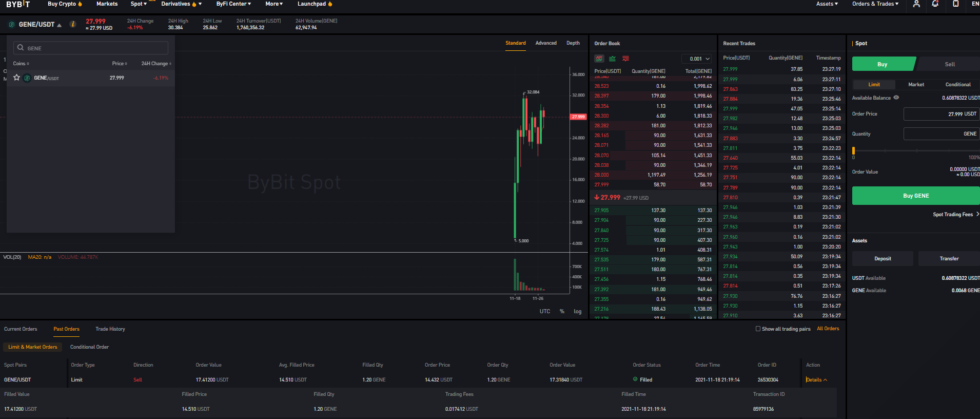Click the GENE coin icon in the pair header
980x419 pixels.
click(x=12, y=24)
